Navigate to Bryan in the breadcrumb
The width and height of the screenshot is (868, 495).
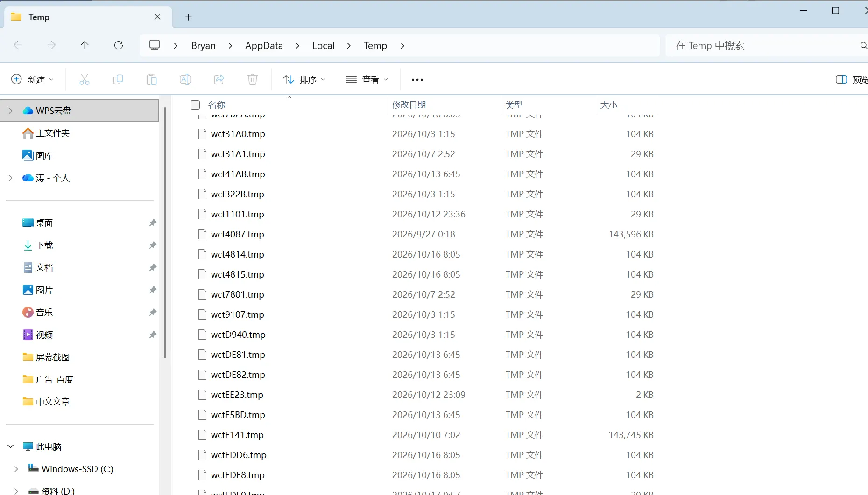(x=204, y=46)
